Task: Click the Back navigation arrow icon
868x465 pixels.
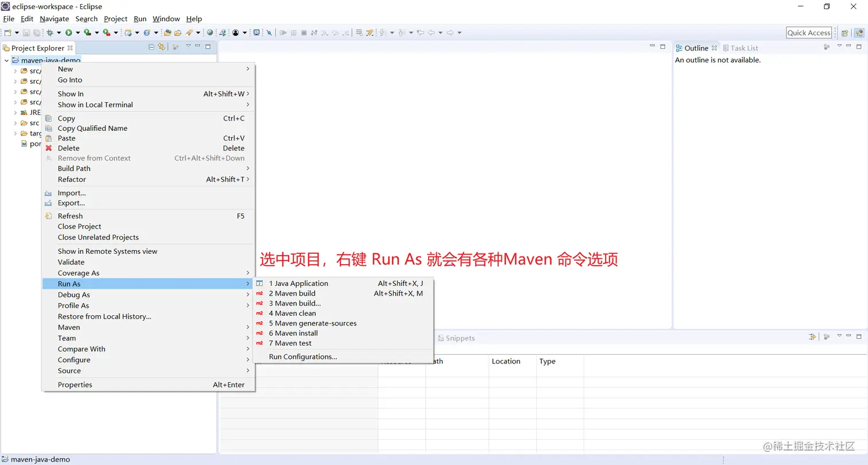Action: pos(430,33)
